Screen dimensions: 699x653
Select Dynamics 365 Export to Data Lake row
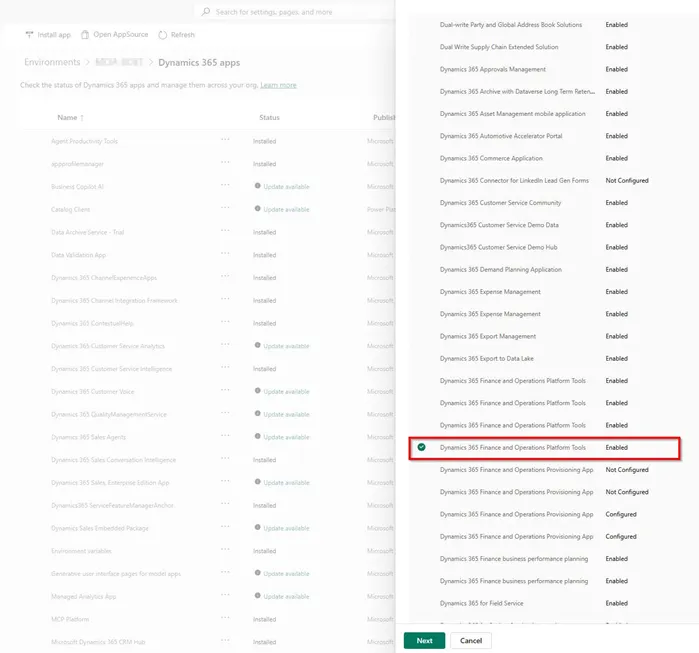coord(545,358)
